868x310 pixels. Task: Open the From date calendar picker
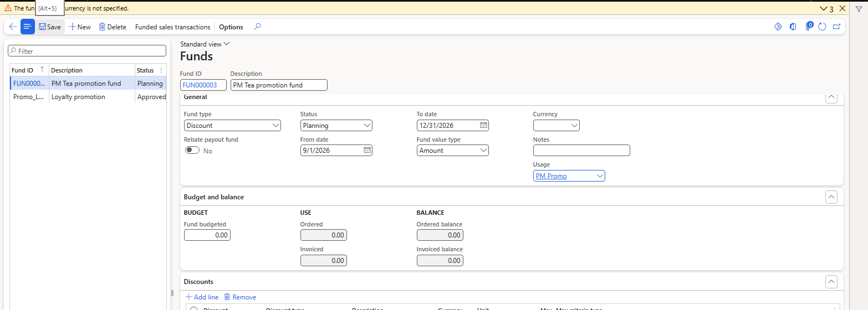coord(367,150)
